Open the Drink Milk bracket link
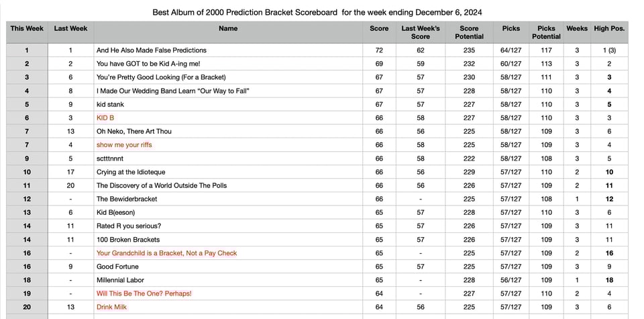644x319 pixels. click(111, 307)
